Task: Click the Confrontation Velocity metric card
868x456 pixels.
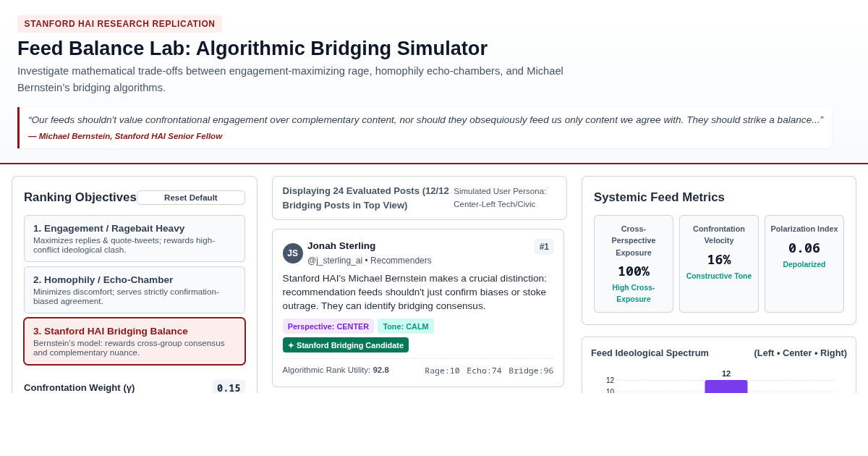Action: pos(719,263)
